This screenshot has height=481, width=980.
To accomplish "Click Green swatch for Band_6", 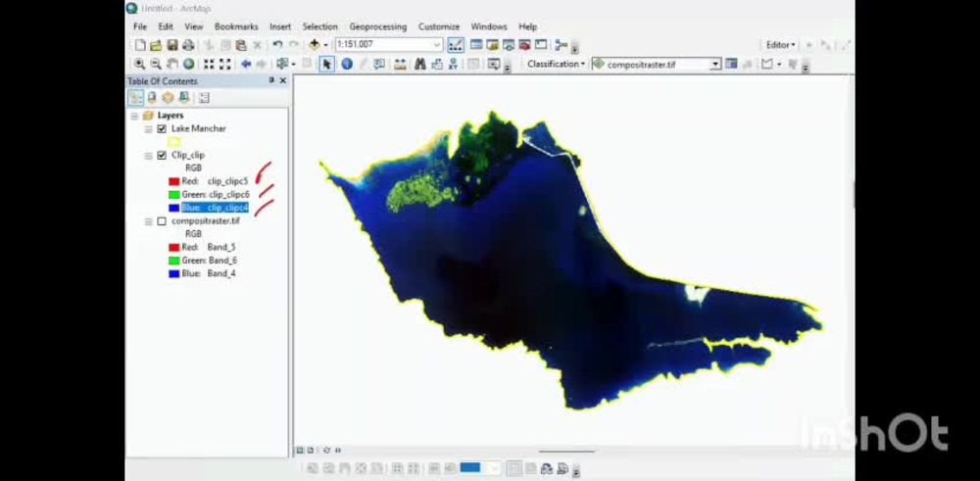I will pyautogui.click(x=174, y=261).
